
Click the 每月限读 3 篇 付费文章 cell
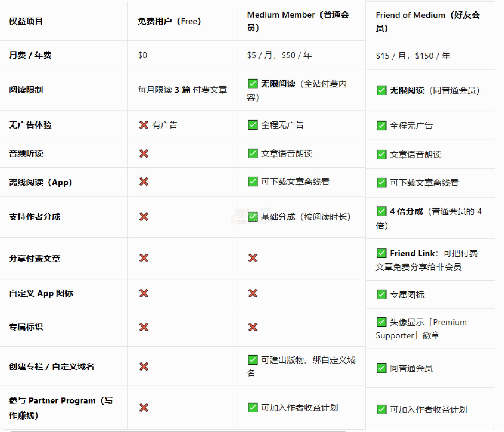pos(183,90)
